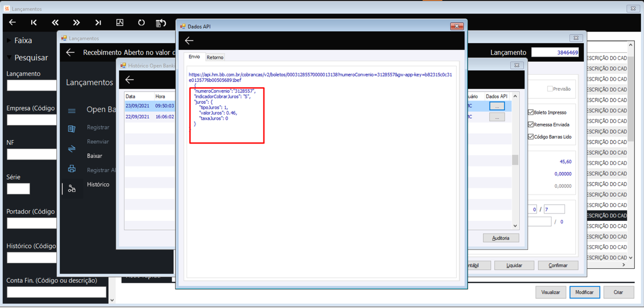644x308 pixels.
Task: Close the Dados API window
Action: click(457, 26)
